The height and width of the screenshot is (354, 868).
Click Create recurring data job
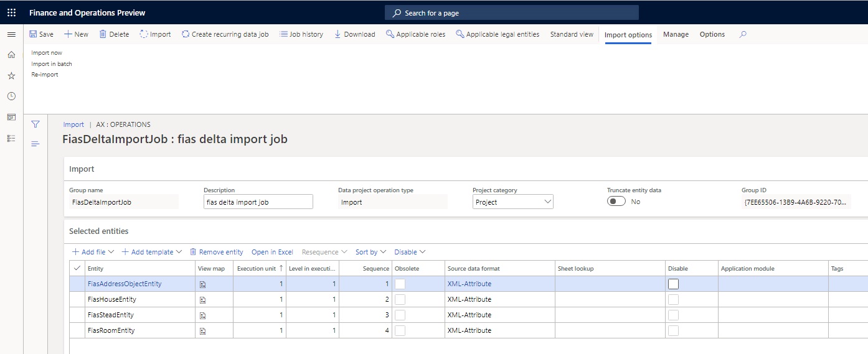click(225, 34)
